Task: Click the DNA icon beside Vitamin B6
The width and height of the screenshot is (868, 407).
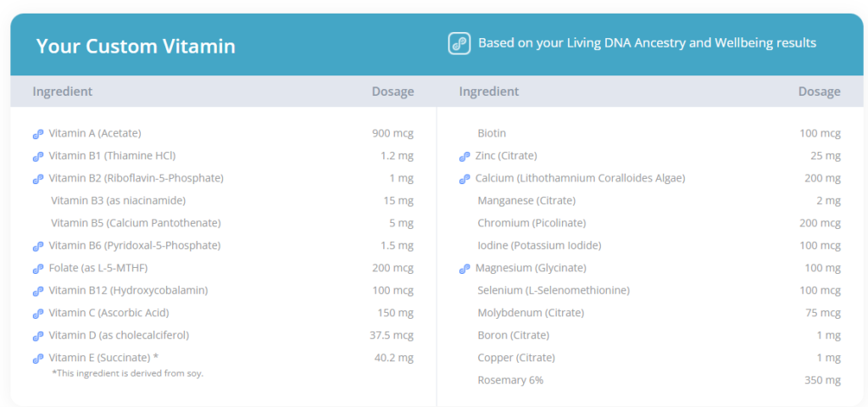Action: coord(37,247)
